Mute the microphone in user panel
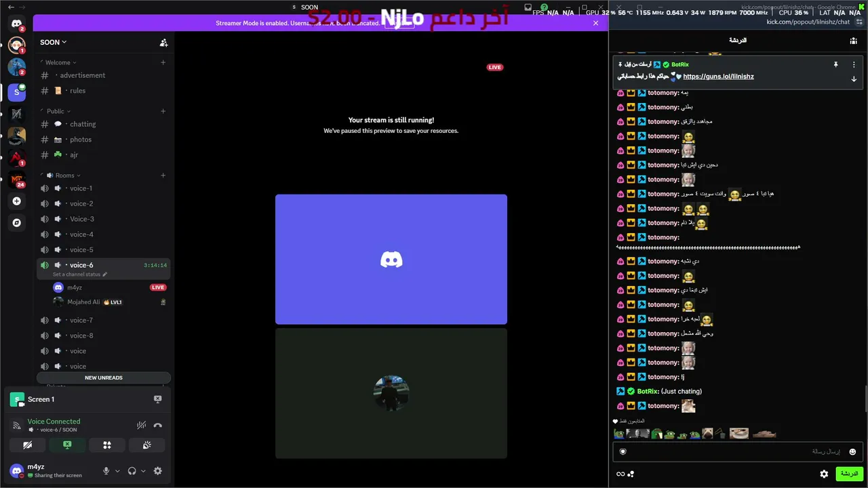The height and width of the screenshot is (488, 868). (106, 471)
